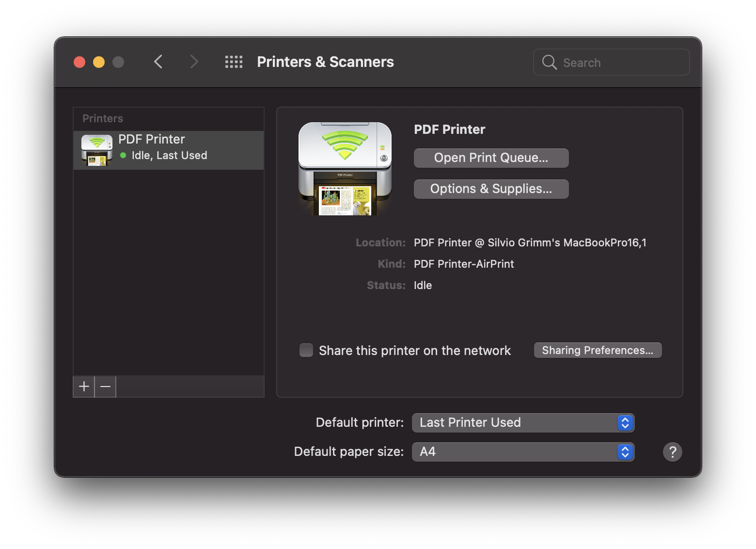This screenshot has height=549, width=756.
Task: Open Options & Supplies
Action: [491, 189]
